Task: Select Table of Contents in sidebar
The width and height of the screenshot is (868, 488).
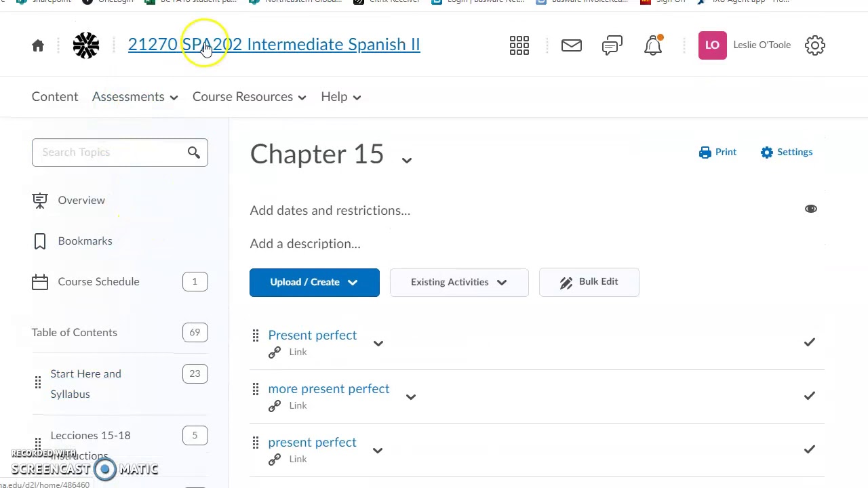Action: pyautogui.click(x=75, y=333)
